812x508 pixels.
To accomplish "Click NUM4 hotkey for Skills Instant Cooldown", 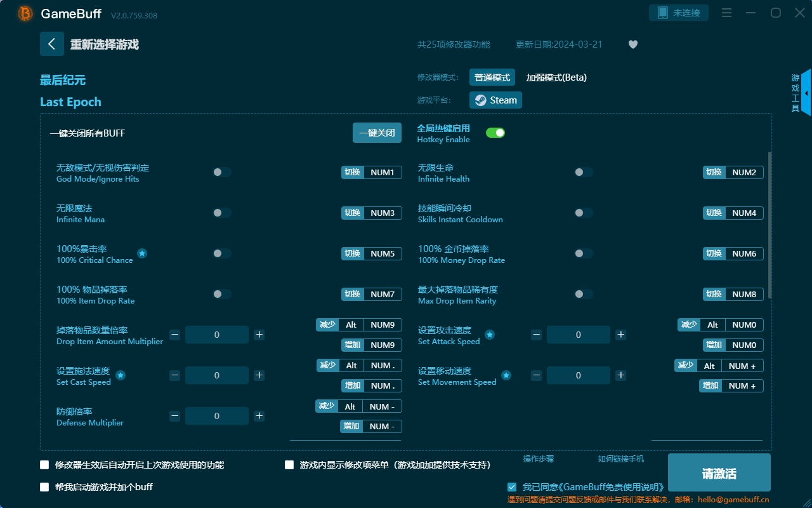I will tap(744, 213).
